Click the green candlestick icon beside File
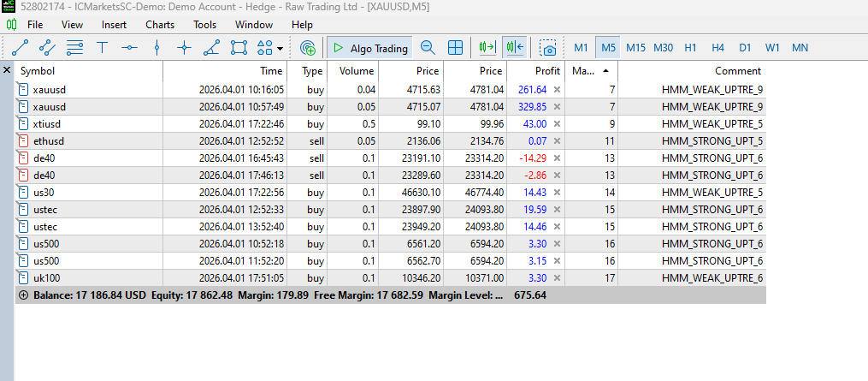This screenshot has width=868, height=381. coord(11,25)
